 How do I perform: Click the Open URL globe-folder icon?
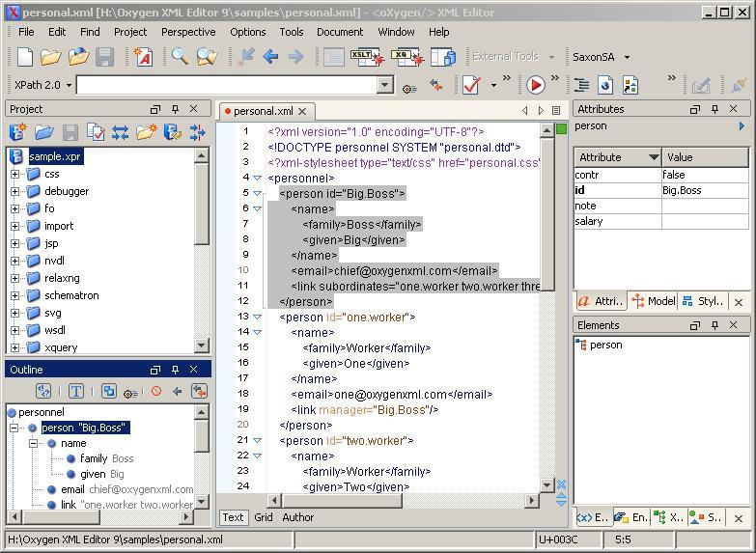78,57
